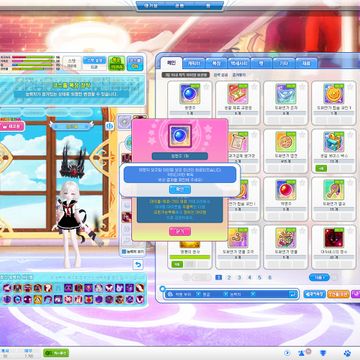Favorite the blue orb item with star
The height and width of the screenshot is (360, 360).
206,87
